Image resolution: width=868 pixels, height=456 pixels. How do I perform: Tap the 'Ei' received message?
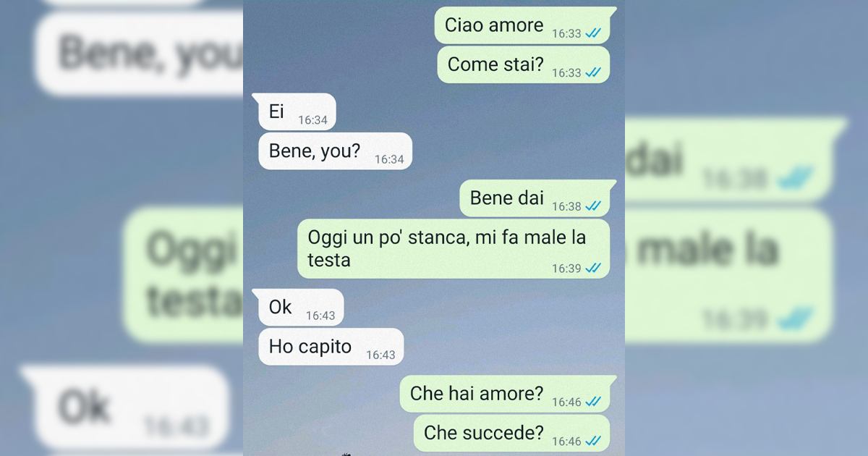click(295, 112)
